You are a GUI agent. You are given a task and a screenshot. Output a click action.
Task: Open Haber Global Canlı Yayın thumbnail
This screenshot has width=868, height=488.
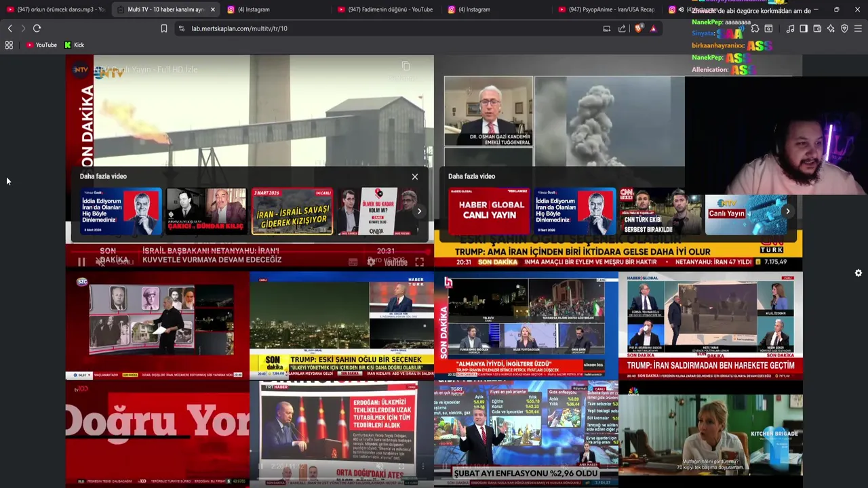[x=489, y=211]
